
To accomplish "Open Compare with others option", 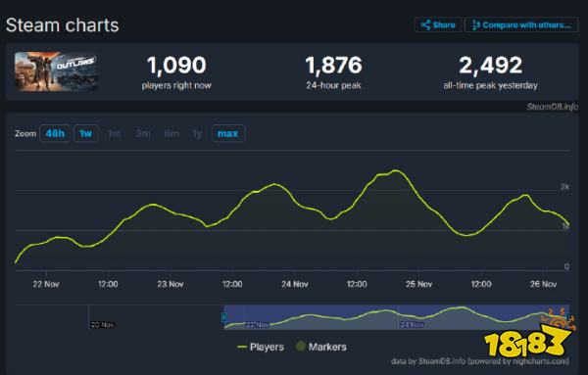I will pos(521,25).
